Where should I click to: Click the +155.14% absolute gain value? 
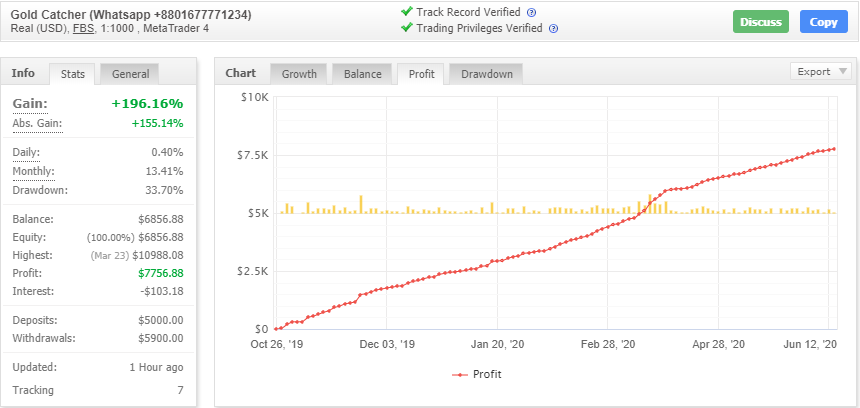157,123
